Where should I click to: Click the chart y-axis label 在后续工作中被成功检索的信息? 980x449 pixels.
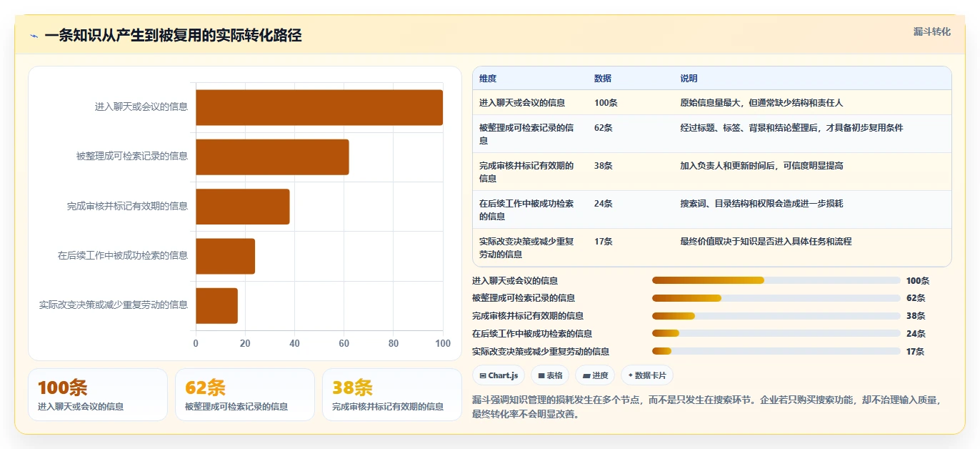[123, 256]
